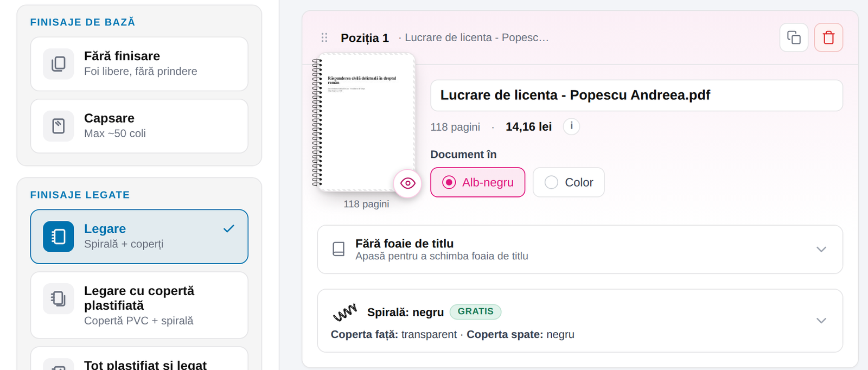This screenshot has height=370, width=868.
Task: Click the Apasă pentru a schimba foaia de titlu text
Action: [442, 256]
